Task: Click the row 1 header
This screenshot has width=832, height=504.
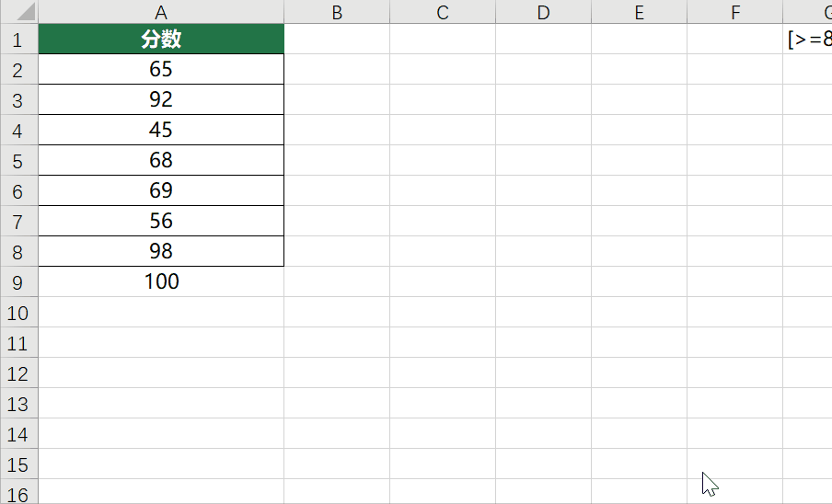Action: [x=19, y=39]
